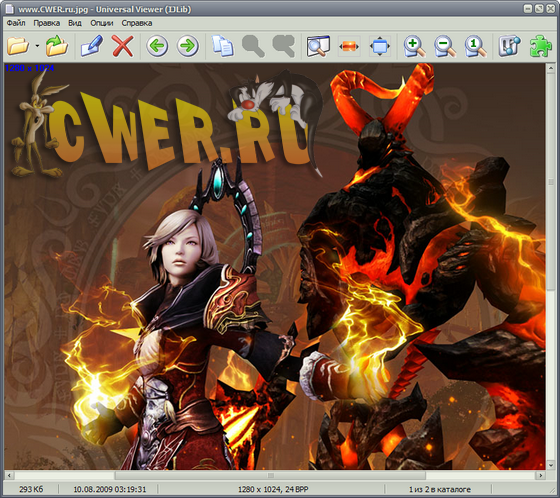Expand the recent files dropdown arrow
Screen dimensions: 560x498
37,46
